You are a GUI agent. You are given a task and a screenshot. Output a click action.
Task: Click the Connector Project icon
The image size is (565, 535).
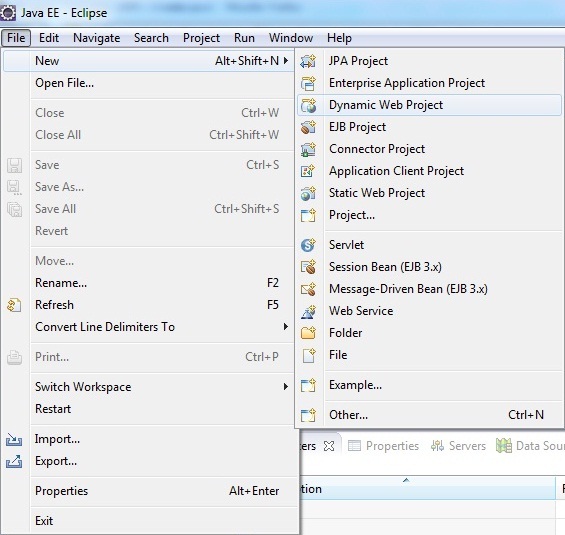[308, 149]
